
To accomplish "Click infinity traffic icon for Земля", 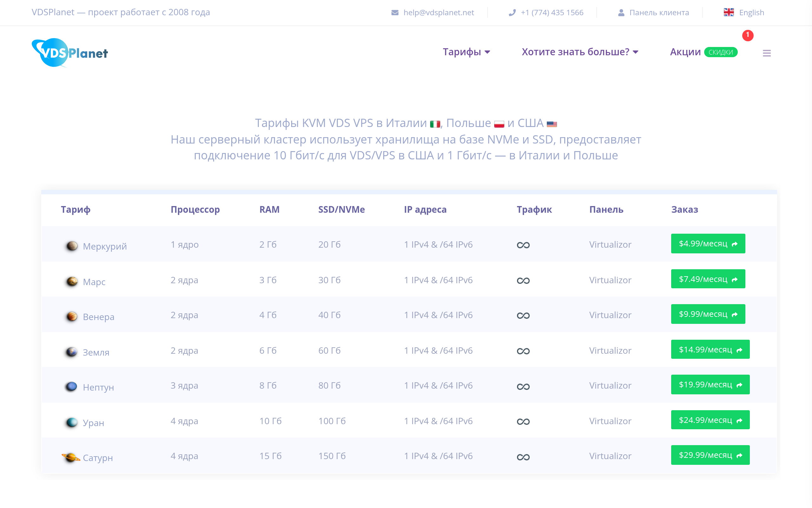I will coord(523,351).
